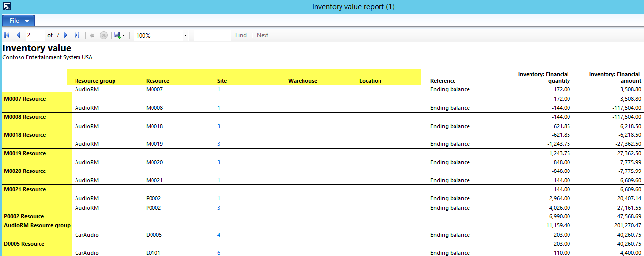The image size is (644, 256).
Task: Click the Next search result button
Action: (x=263, y=35)
